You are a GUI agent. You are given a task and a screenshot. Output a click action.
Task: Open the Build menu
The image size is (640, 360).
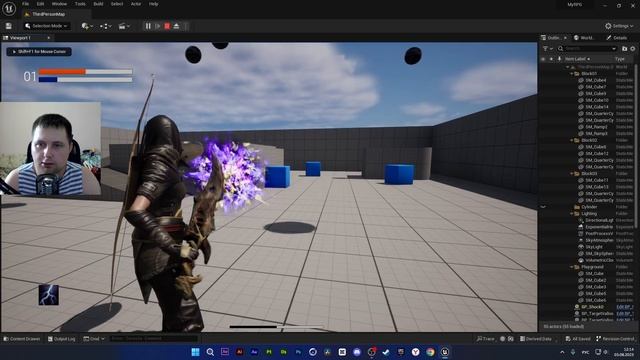point(98,4)
